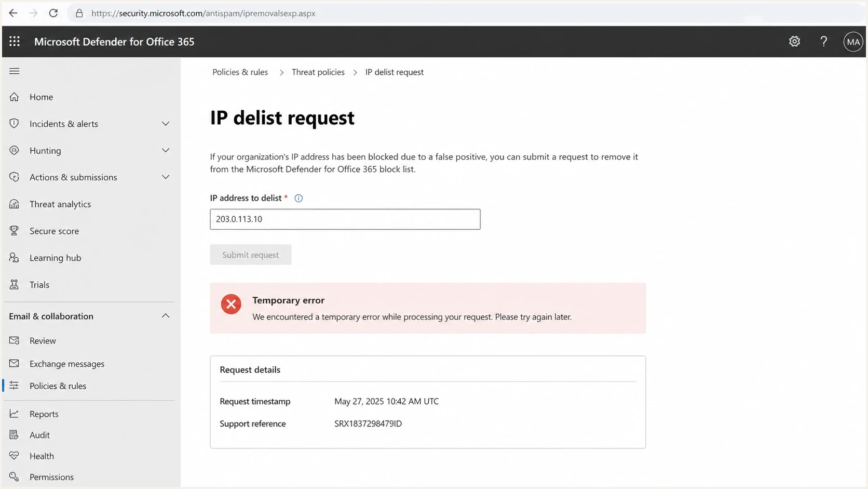The width and height of the screenshot is (868, 489).
Task: Go back with the browser back arrow
Action: click(x=13, y=13)
